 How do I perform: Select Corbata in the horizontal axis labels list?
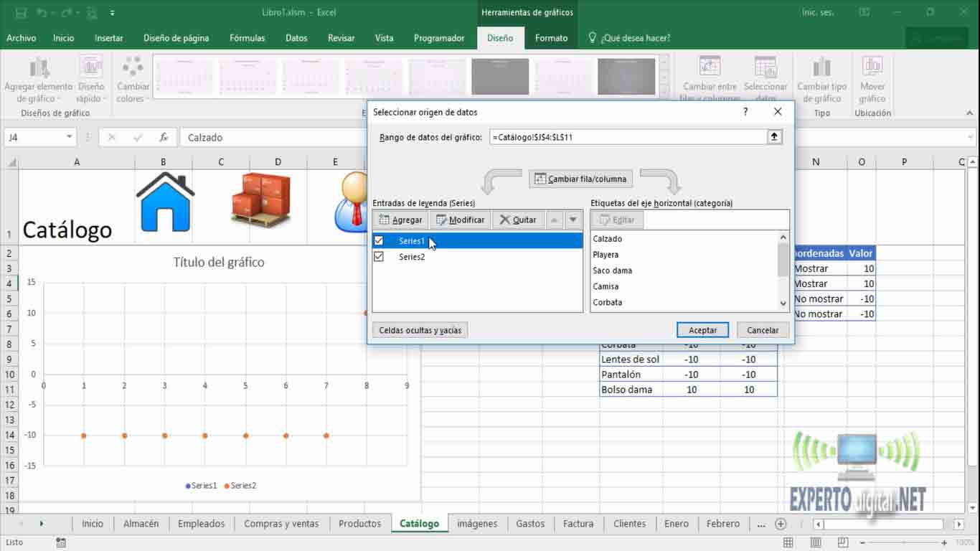coord(607,302)
